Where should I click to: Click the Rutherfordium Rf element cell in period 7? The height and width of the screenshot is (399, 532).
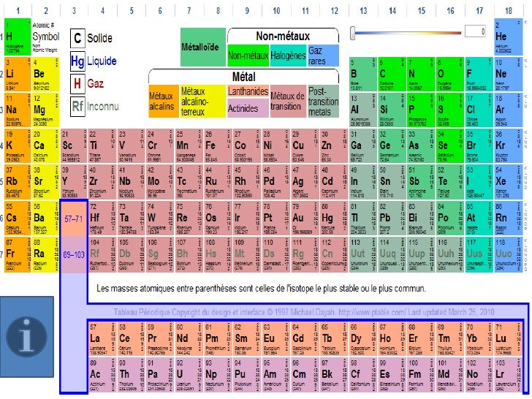point(102,254)
